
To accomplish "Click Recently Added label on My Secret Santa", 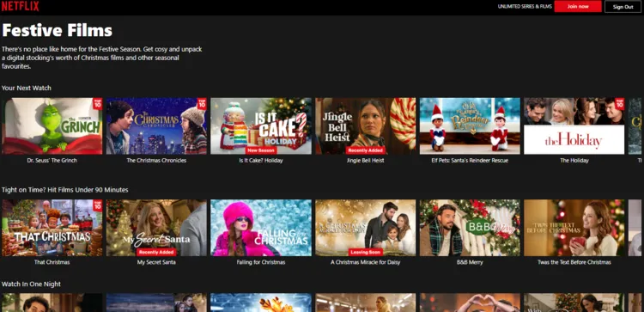I will [156, 253].
